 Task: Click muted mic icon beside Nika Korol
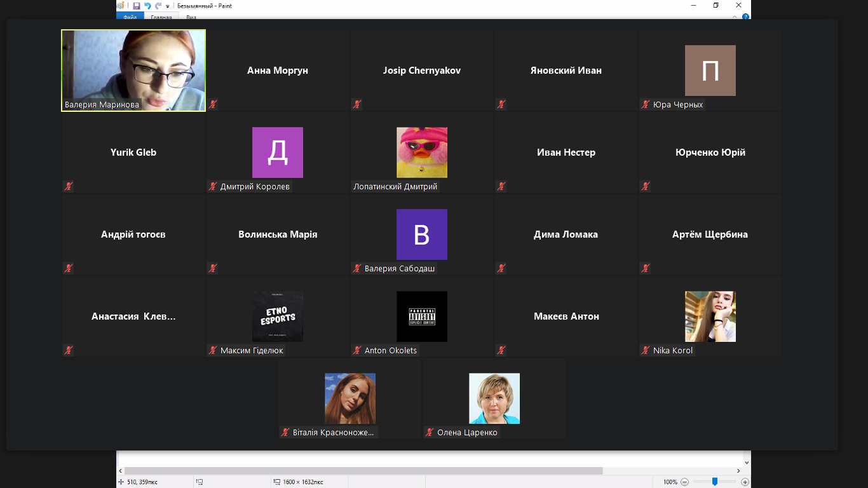[x=646, y=351]
